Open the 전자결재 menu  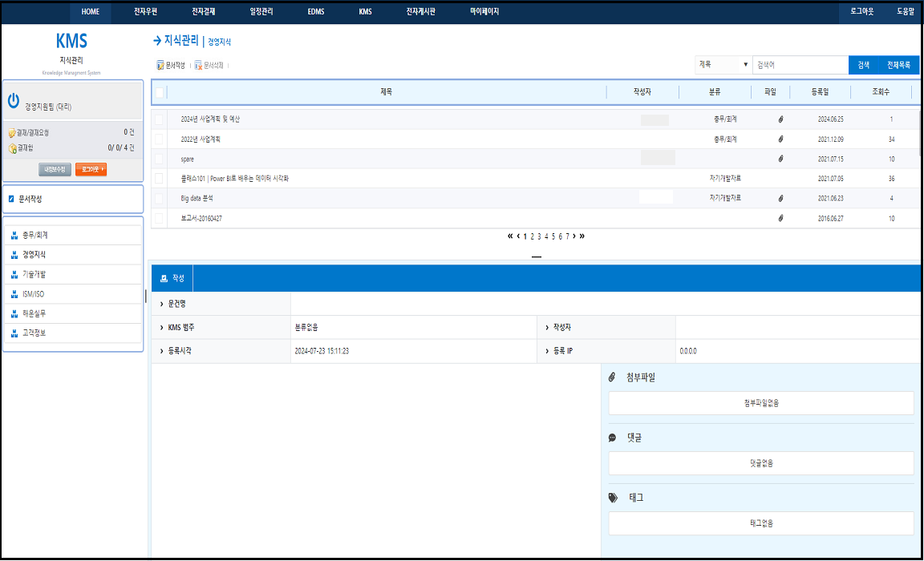tap(204, 12)
